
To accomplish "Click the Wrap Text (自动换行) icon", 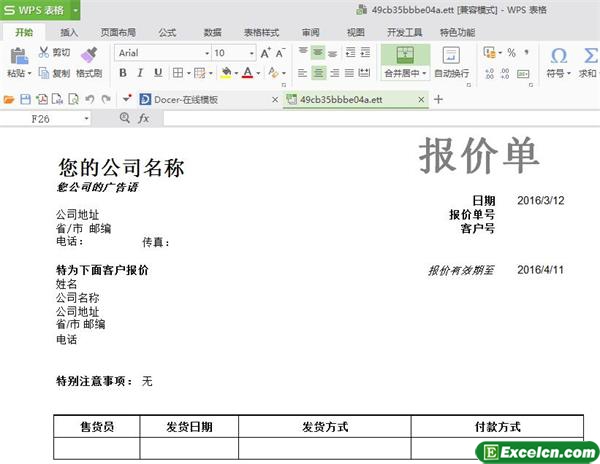I will point(452,54).
